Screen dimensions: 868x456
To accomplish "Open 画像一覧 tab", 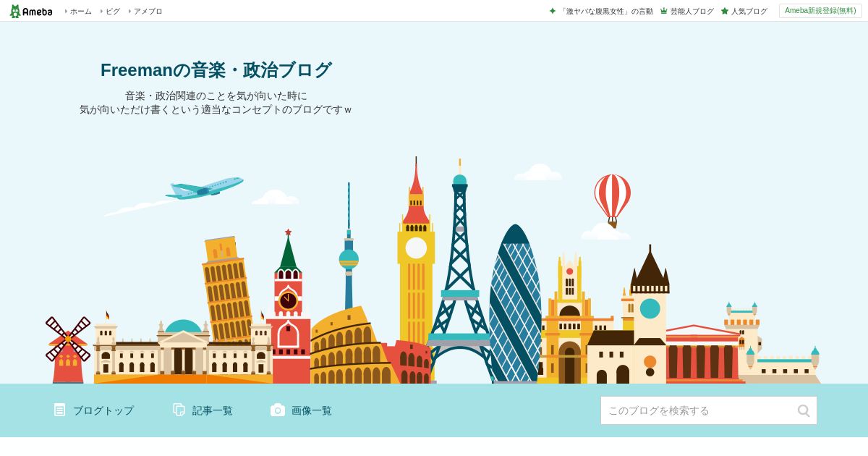I will pyautogui.click(x=312, y=410).
